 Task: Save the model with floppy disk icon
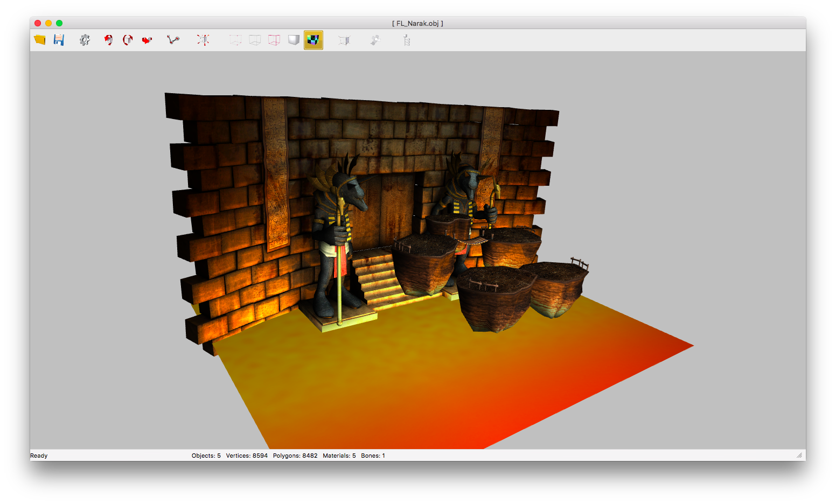(x=59, y=40)
